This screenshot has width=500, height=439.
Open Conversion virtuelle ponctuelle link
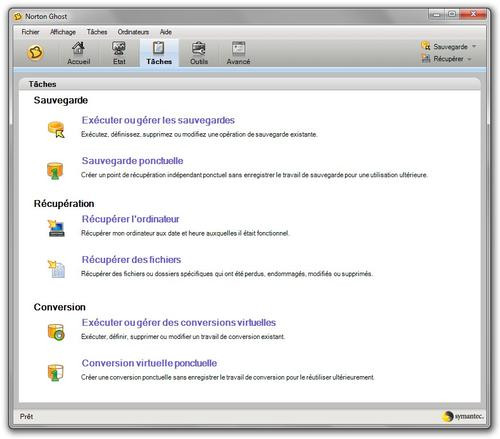pyautogui.click(x=149, y=363)
